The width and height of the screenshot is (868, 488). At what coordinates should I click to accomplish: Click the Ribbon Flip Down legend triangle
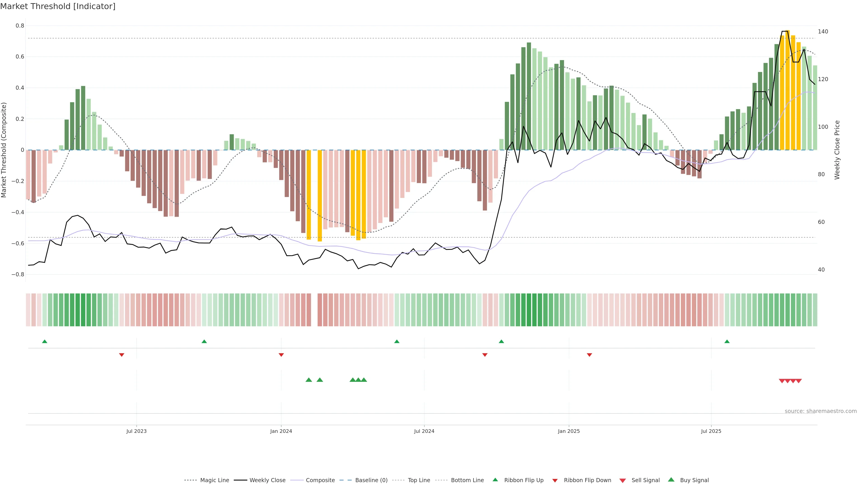(555, 481)
